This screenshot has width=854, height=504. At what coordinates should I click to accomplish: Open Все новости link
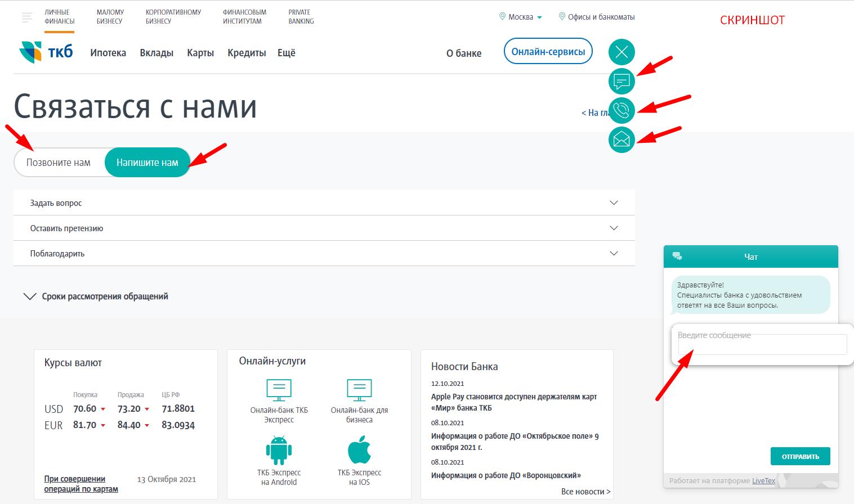click(585, 492)
